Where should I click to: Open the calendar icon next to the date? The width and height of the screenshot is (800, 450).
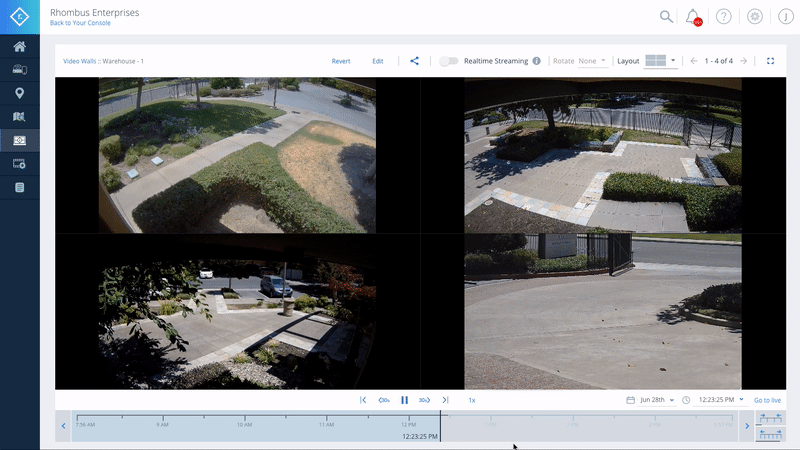(x=631, y=400)
